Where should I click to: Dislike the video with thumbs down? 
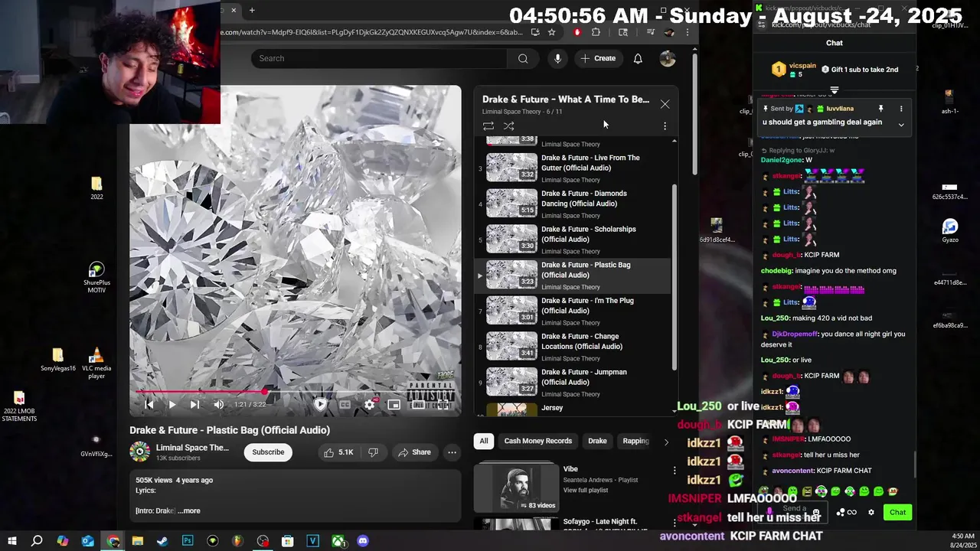373,452
